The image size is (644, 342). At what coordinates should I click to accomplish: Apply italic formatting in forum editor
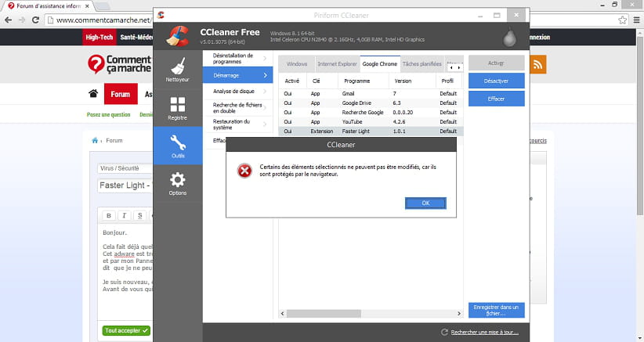pyautogui.click(x=124, y=215)
